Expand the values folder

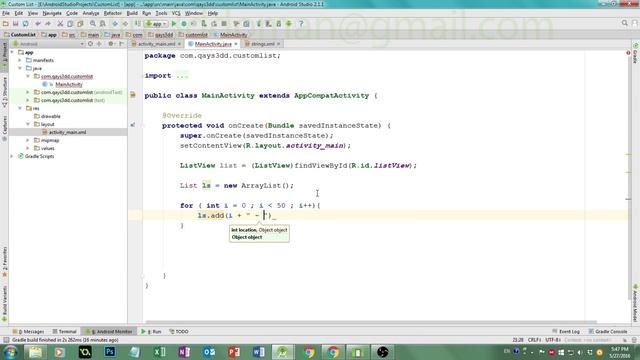28,148
